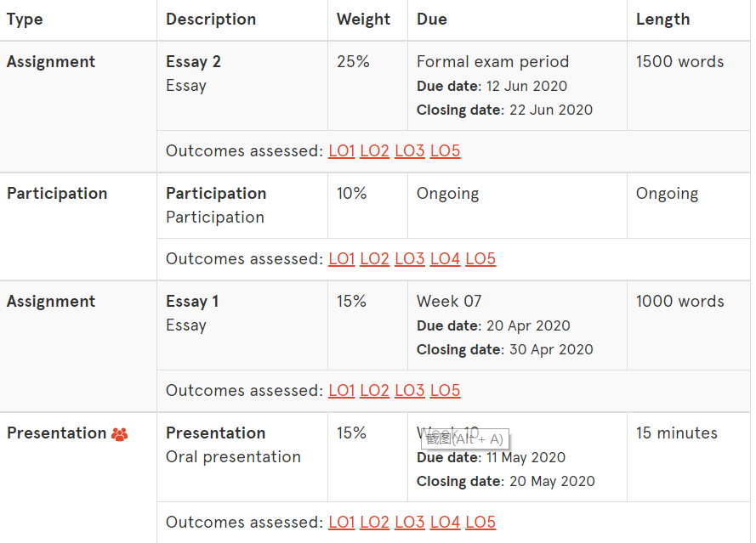This screenshot has width=756, height=543.
Task: Click the Weight column header
Action: tap(363, 20)
